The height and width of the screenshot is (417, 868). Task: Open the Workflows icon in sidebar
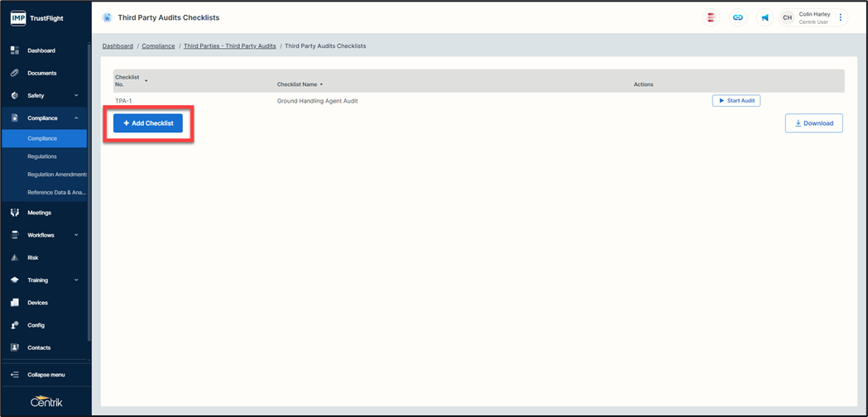[x=15, y=235]
